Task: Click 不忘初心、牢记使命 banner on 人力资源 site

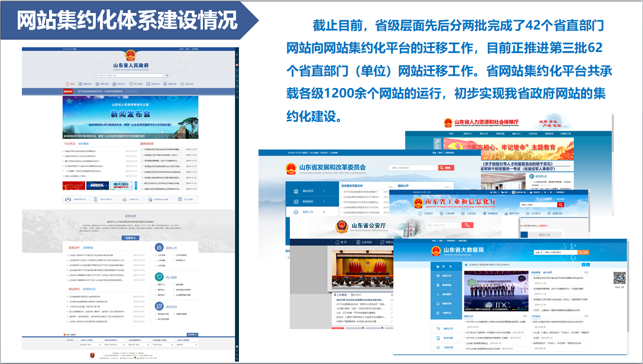Action: click(509, 148)
